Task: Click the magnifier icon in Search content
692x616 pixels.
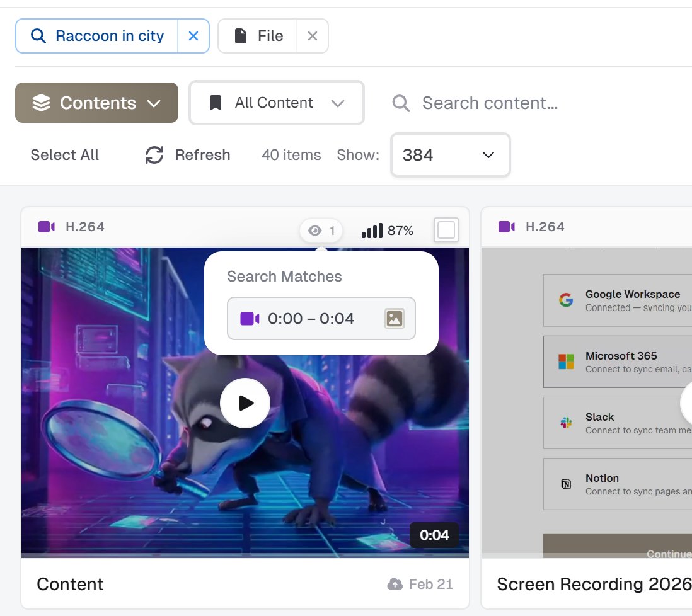Action: 401,103
